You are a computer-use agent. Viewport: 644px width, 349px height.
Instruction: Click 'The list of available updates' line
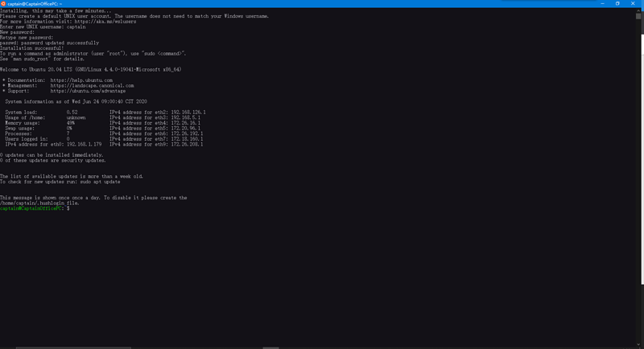72,176
